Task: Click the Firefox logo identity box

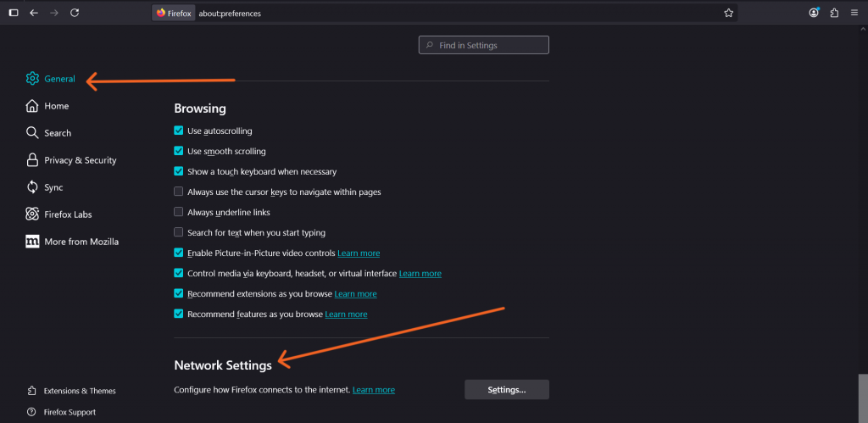Action: (x=174, y=14)
